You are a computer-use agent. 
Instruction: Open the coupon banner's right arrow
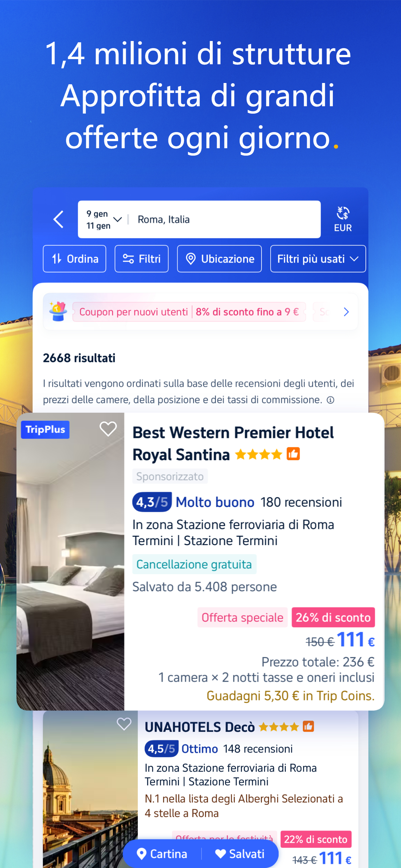[346, 312]
